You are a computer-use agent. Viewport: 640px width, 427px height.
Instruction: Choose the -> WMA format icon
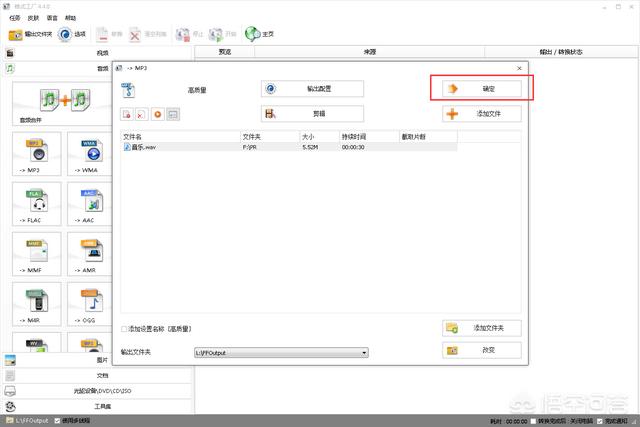tap(89, 154)
